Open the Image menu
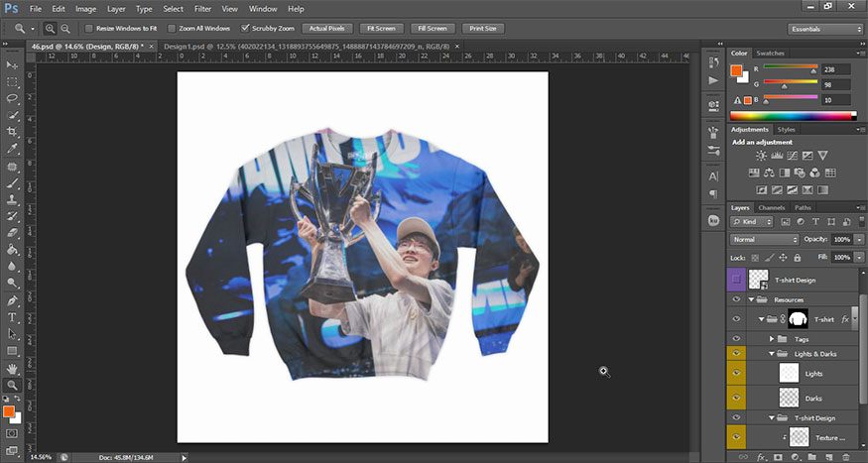 (85, 9)
